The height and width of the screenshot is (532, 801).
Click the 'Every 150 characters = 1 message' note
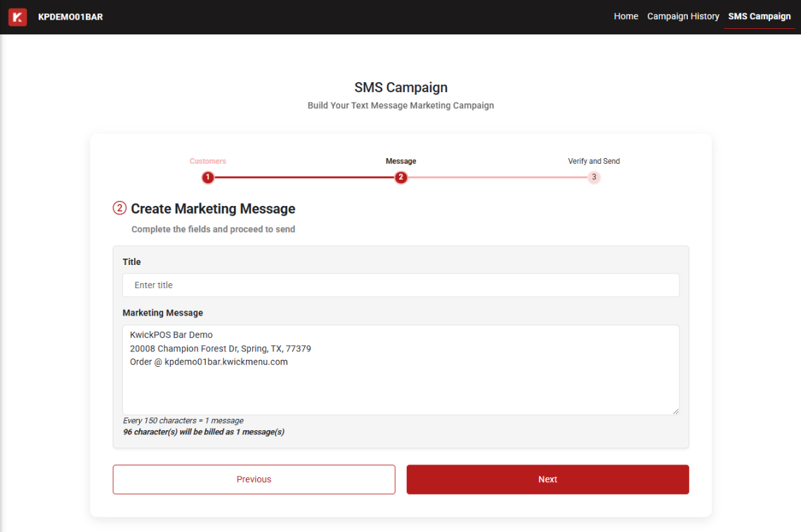183,420
